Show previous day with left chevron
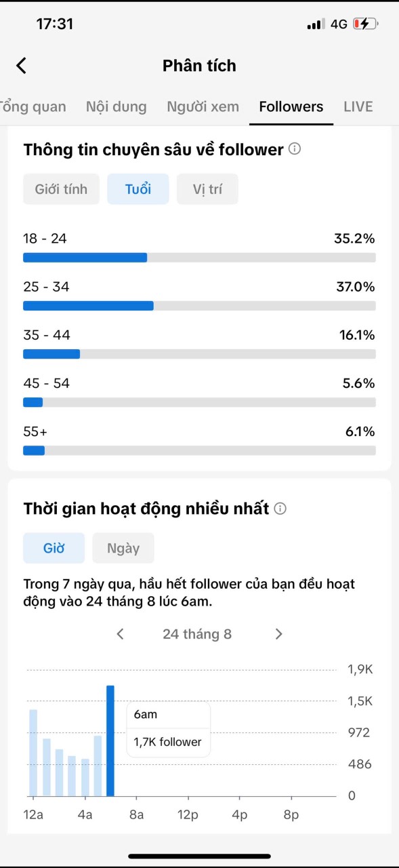Image resolution: width=399 pixels, height=868 pixels. pos(120,634)
